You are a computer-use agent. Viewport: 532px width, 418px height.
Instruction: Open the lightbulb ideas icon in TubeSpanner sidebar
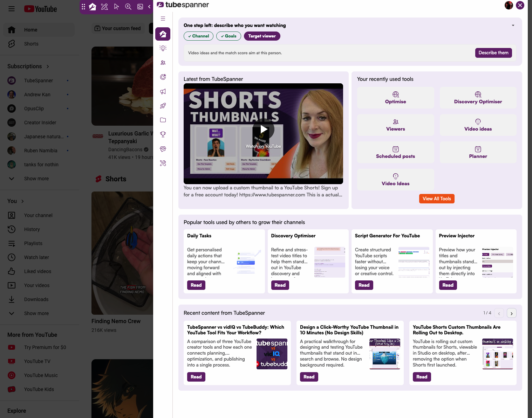[x=163, y=48]
